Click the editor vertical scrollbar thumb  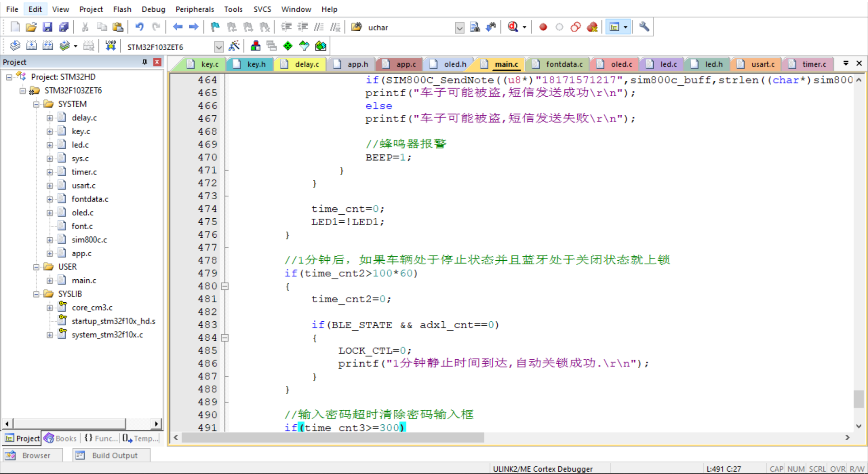(859, 399)
